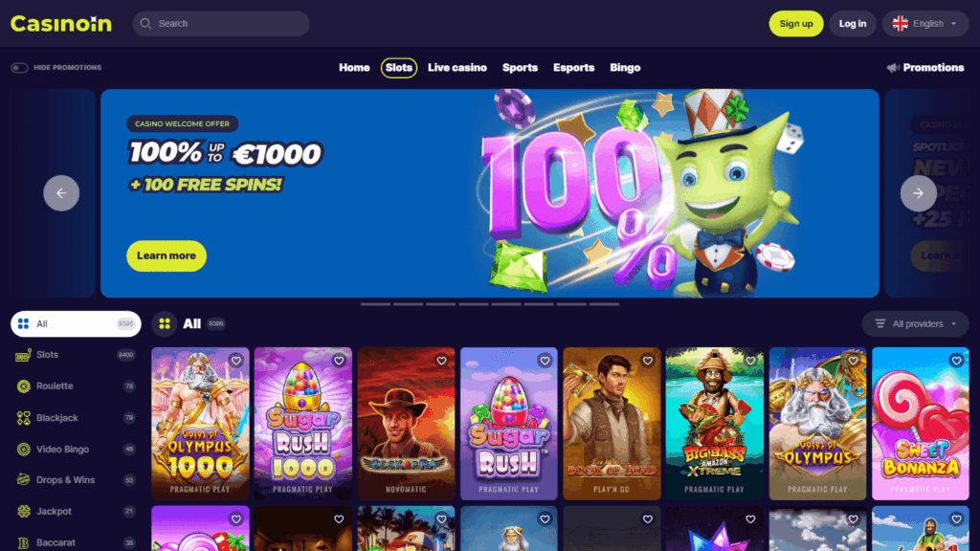Viewport: 980px width, 551px height.
Task: Click the Video Bingo icon in sidebar
Action: pyautogui.click(x=24, y=450)
